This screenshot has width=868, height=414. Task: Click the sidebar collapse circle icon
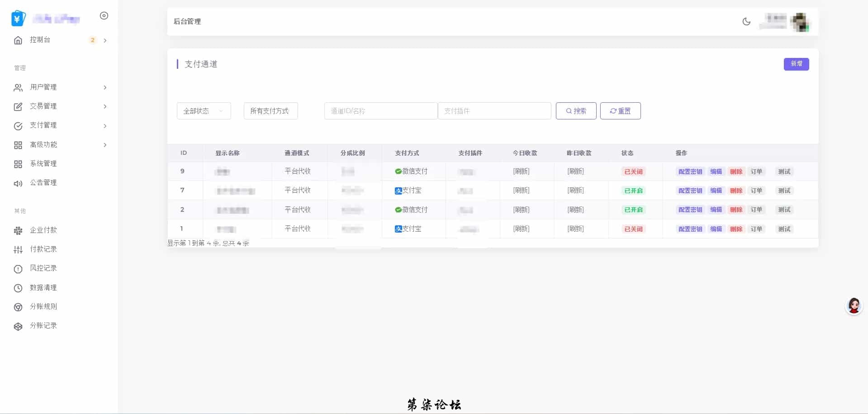coord(104,16)
